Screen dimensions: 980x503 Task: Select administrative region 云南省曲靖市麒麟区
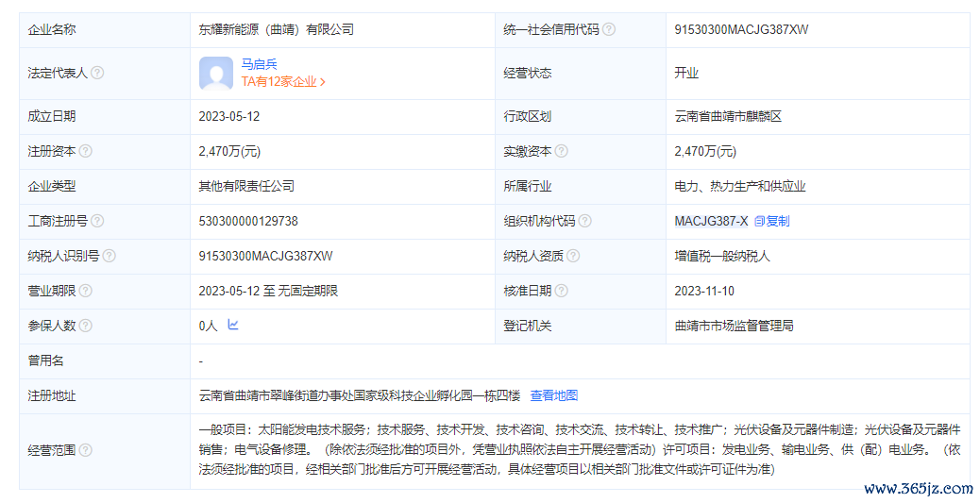pos(728,117)
